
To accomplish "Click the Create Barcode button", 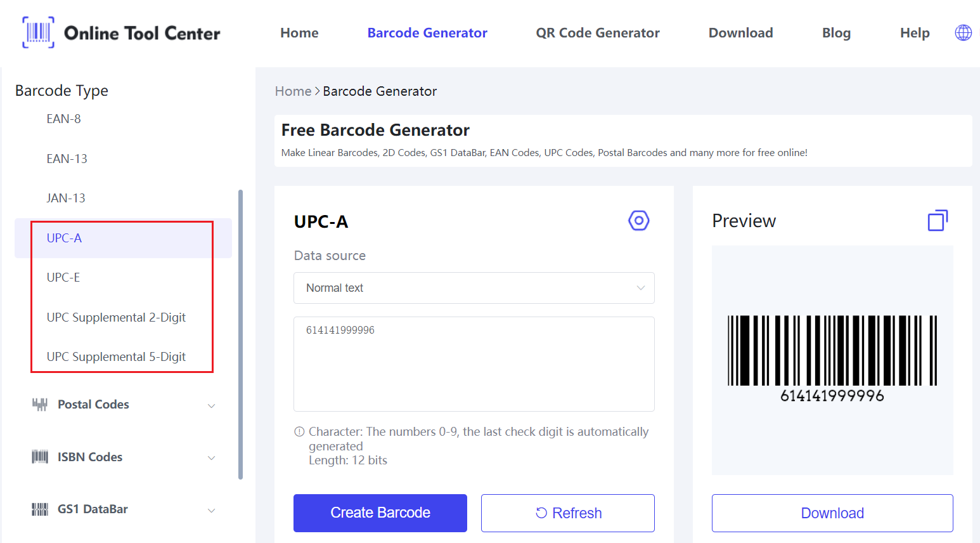I will point(380,513).
